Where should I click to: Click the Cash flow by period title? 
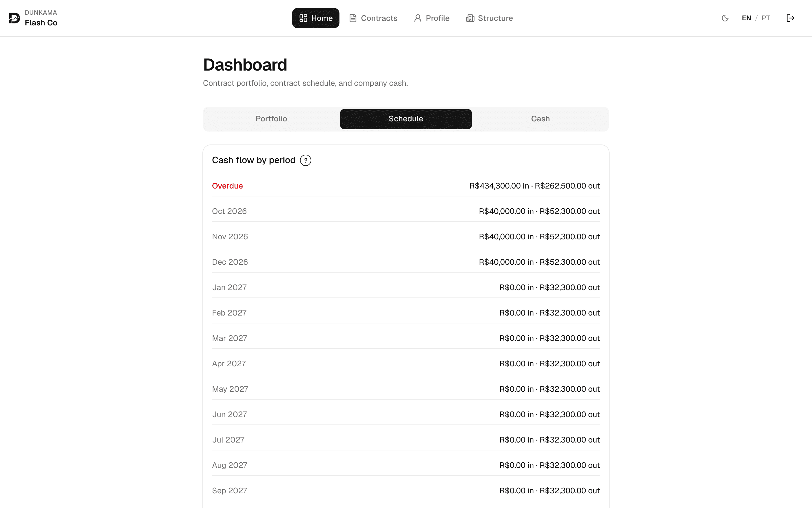coord(254,160)
